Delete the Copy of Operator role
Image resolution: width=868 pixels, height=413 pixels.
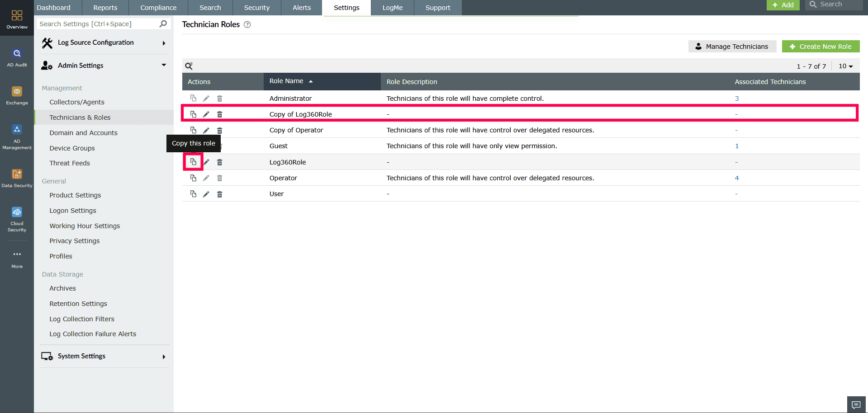[x=220, y=130]
